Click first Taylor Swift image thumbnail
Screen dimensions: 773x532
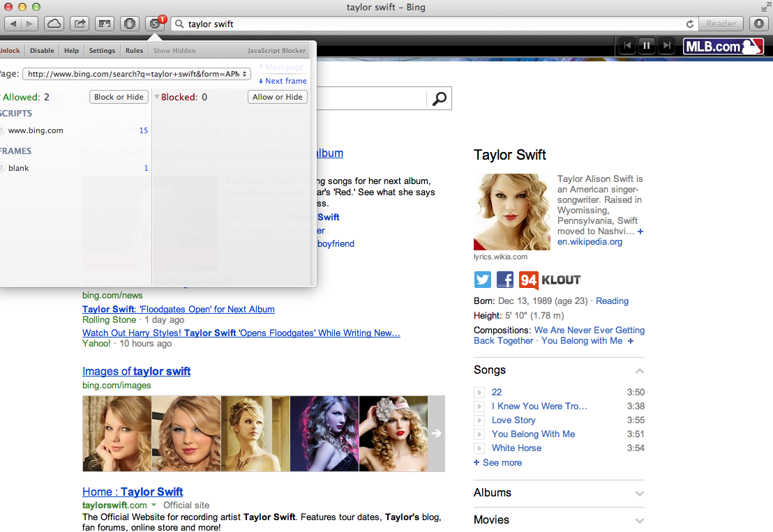(117, 434)
